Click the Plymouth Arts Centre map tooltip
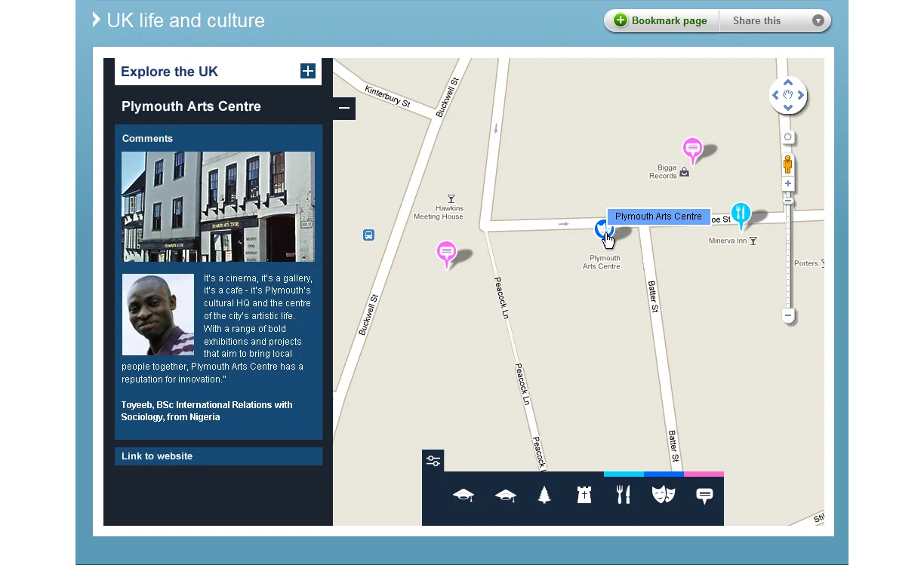The width and height of the screenshot is (924, 565). point(659,216)
